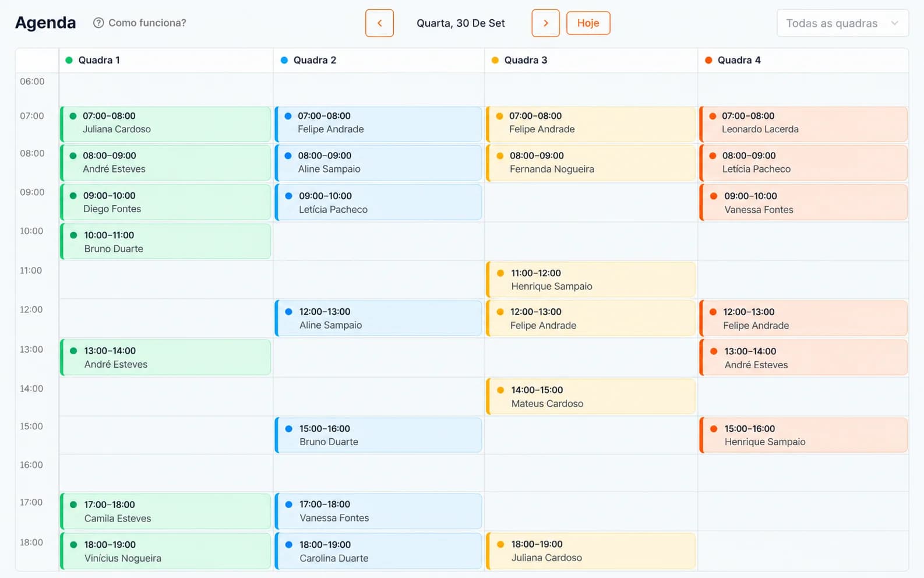Open Henrique Sampaio's 11:00-12:00 booking

pos(591,280)
